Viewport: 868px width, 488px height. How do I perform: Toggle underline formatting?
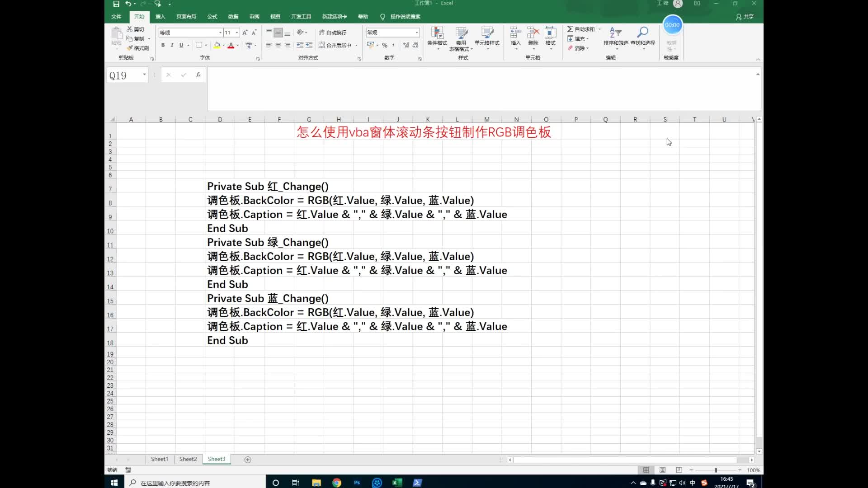click(x=181, y=45)
